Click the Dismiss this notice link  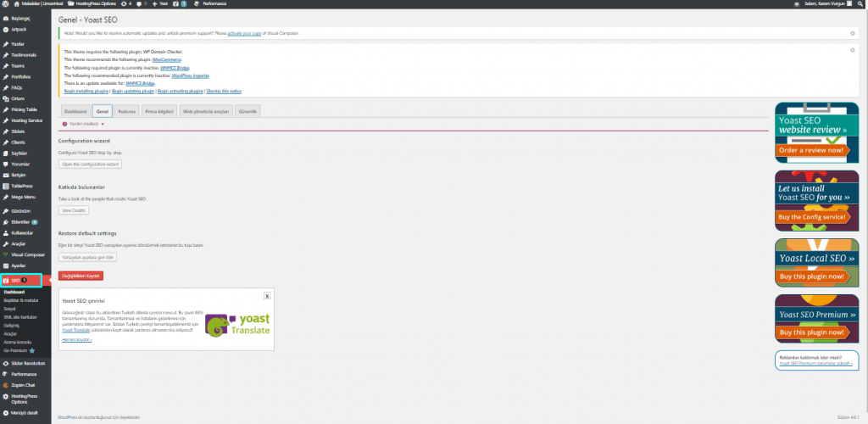(x=224, y=91)
